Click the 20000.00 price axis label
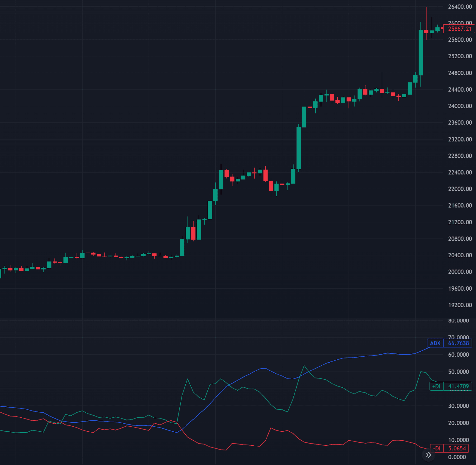Viewport: 476px width, 465px height. pyautogui.click(x=460, y=272)
